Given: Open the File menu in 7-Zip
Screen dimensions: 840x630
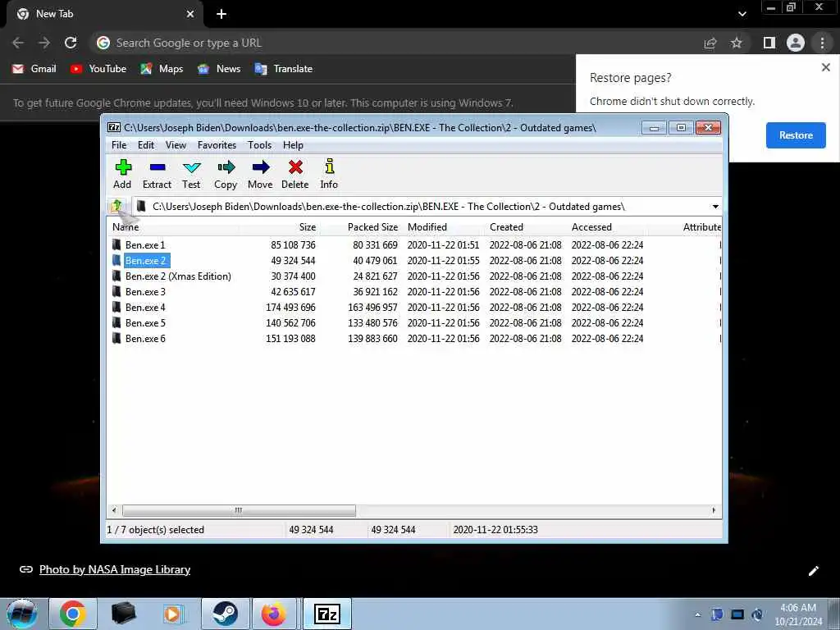Looking at the screenshot, I should [119, 145].
